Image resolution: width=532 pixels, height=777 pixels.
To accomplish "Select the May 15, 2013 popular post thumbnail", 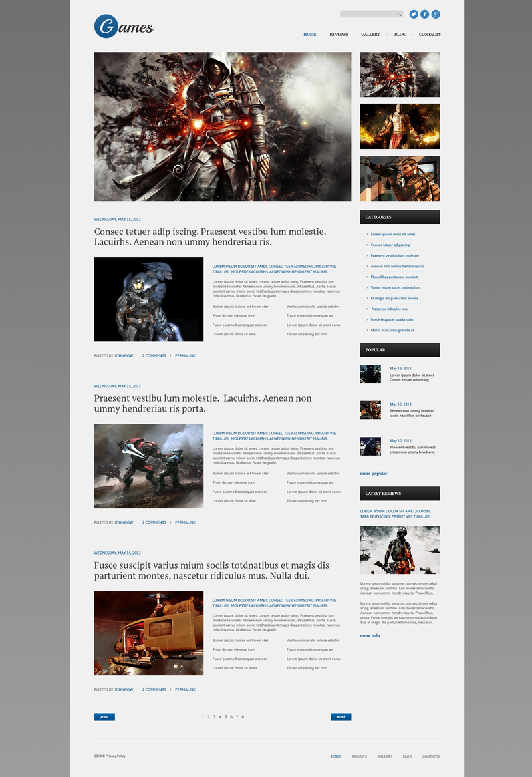I will pyautogui.click(x=370, y=410).
